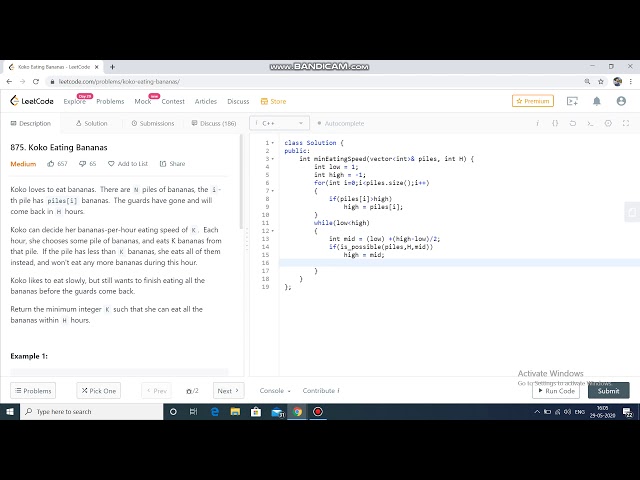Click Add to List
This screenshot has width=640, height=480.
[128, 164]
